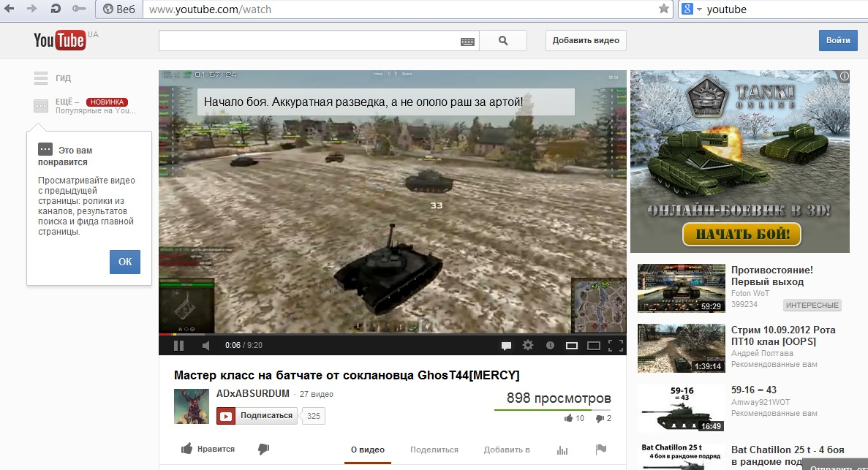Select the О видео tab
The image size is (868, 470).
click(368, 450)
